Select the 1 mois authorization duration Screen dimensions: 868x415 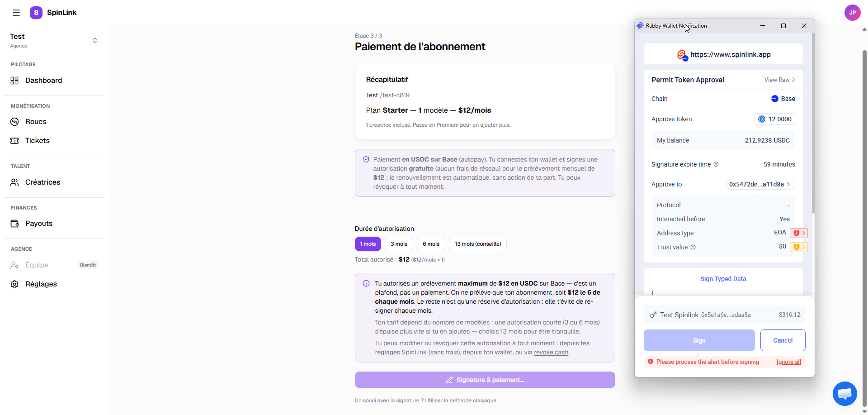[368, 244]
